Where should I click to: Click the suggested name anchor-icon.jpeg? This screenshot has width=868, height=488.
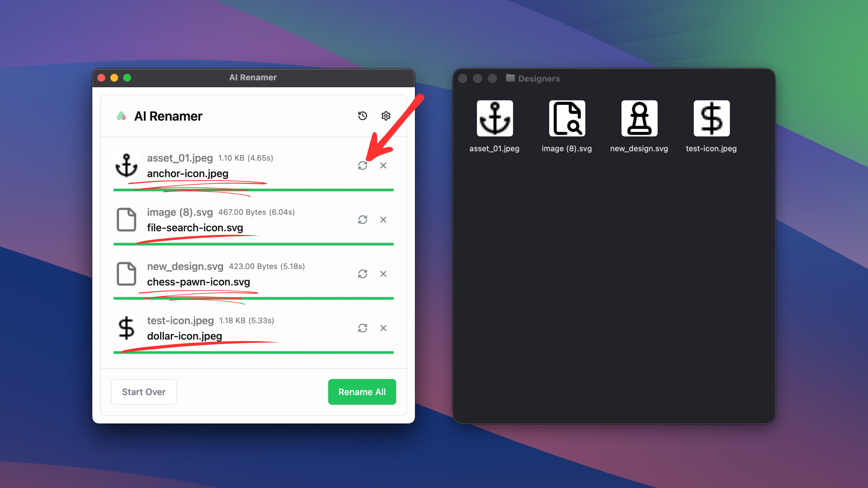coord(188,174)
